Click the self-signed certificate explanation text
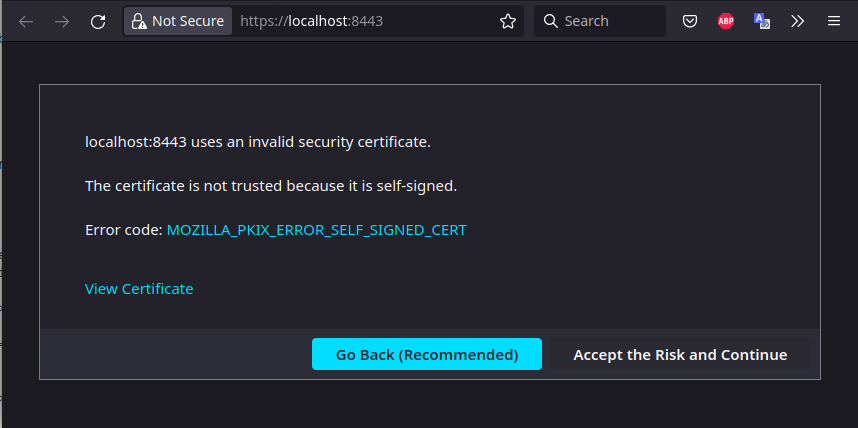The height and width of the screenshot is (428, 858). [271, 186]
